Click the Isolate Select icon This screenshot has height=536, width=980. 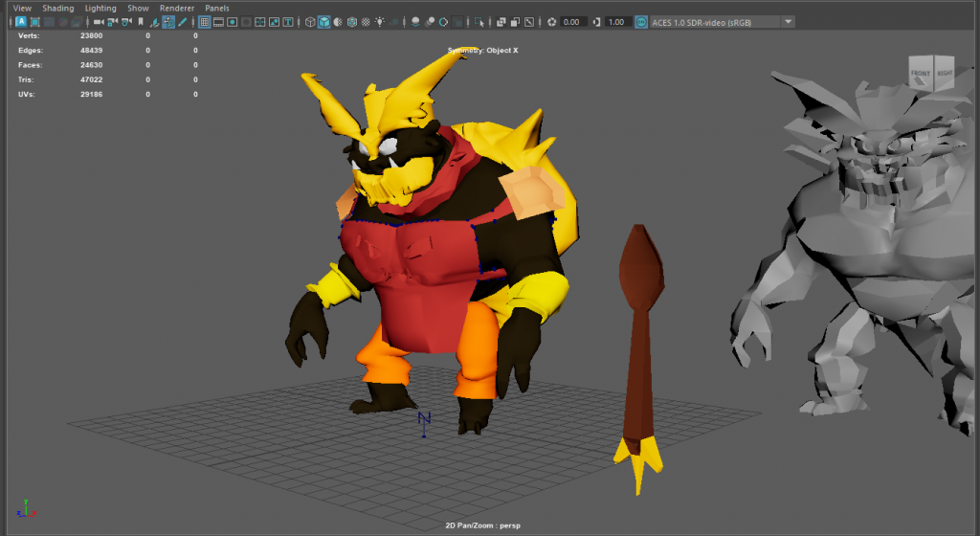(479, 22)
